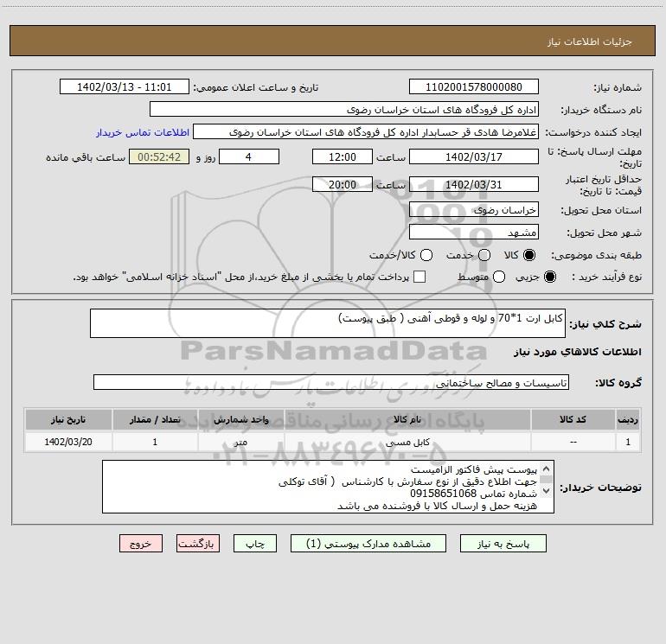Image resolution: width=666 pixels, height=644 pixels.
Task: Click the واحد شمارش column header
Action: (240, 419)
